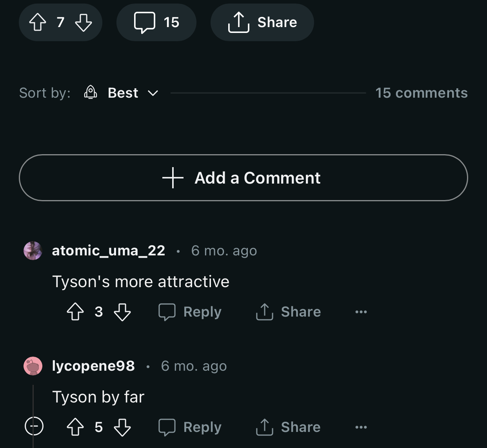Reply to "Tyson's more attractive" comment

tap(190, 312)
